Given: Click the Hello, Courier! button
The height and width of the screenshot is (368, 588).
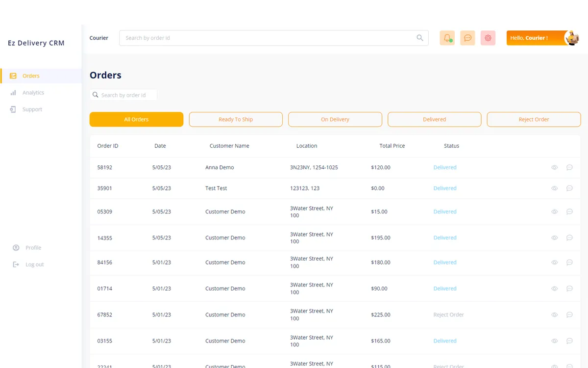Looking at the screenshot, I should tap(543, 38).
